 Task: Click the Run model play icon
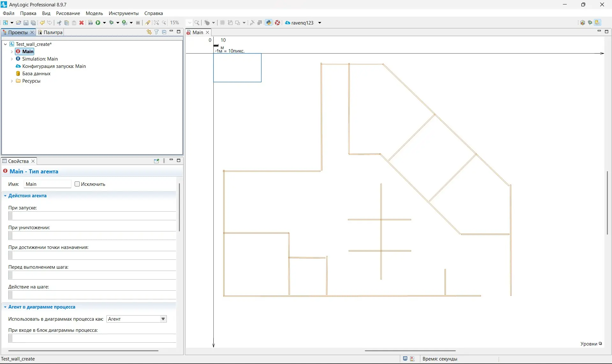tap(98, 23)
